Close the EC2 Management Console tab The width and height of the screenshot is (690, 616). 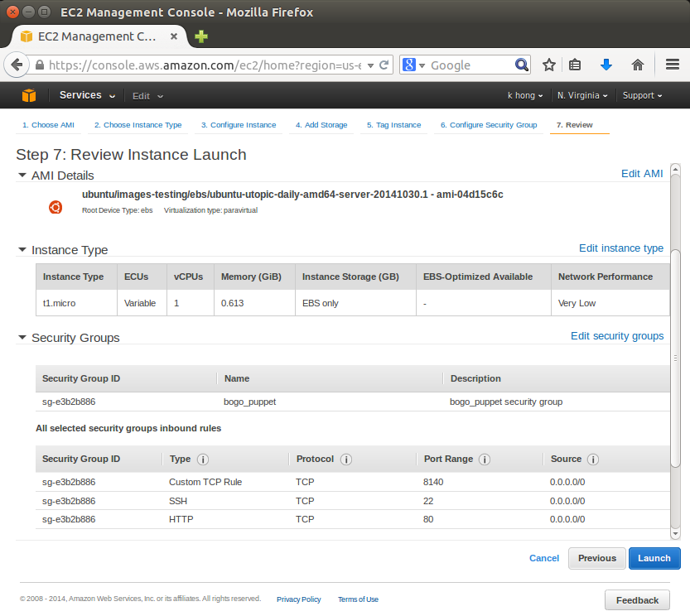tap(174, 36)
